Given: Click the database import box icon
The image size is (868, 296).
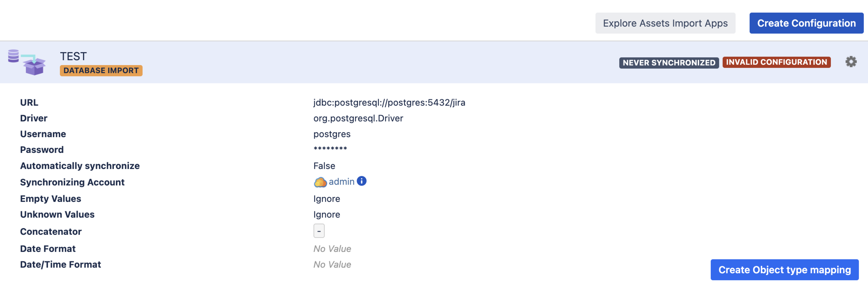Looking at the screenshot, I should pyautogui.click(x=27, y=62).
